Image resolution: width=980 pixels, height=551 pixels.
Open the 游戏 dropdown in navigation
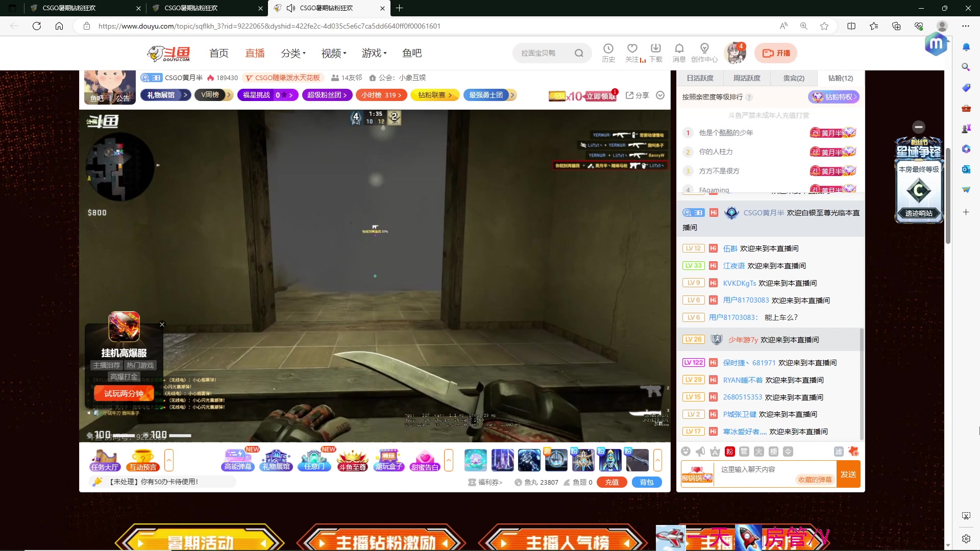(x=374, y=53)
